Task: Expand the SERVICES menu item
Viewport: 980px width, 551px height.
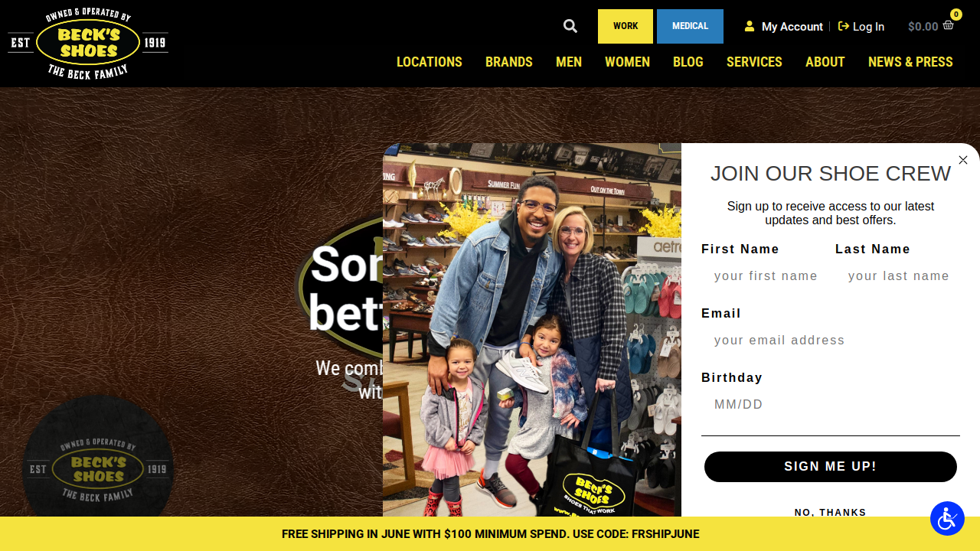Action: click(754, 62)
